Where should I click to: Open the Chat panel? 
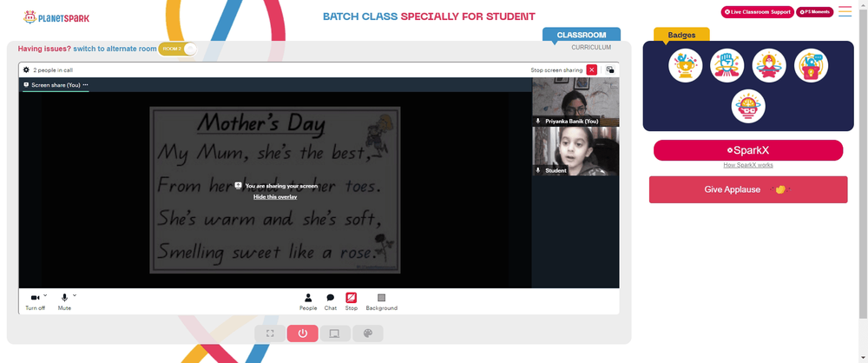pos(331,302)
